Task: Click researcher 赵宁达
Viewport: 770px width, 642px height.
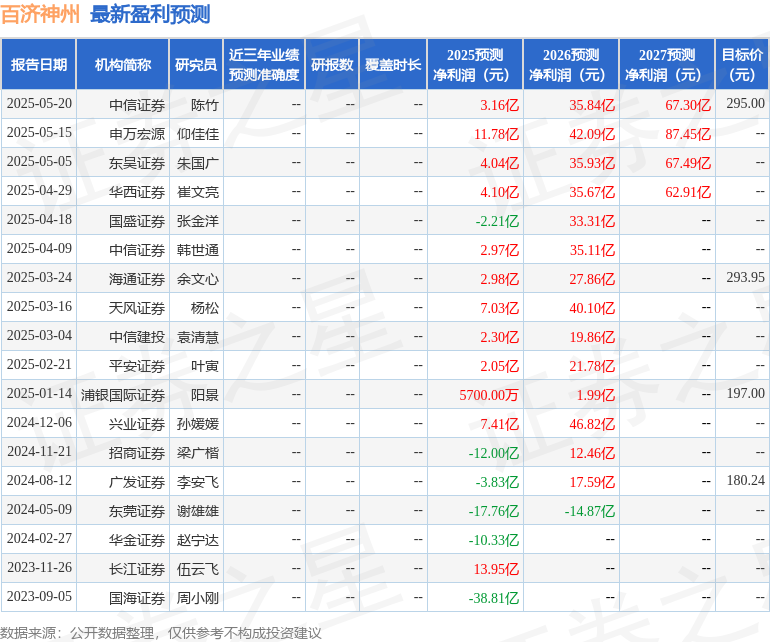Action: (198, 540)
